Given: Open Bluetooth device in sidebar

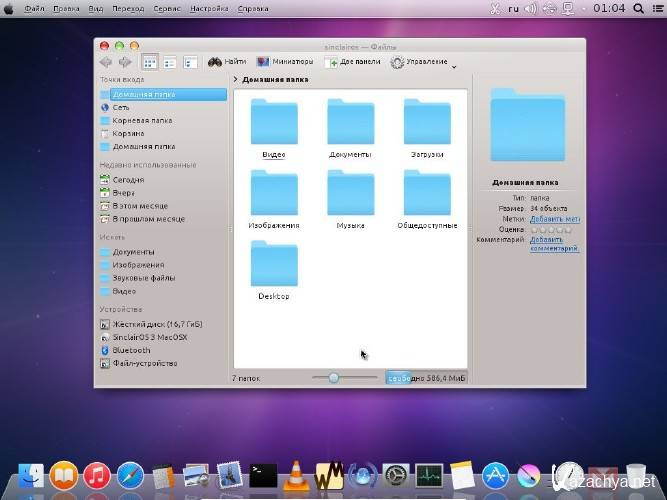Looking at the screenshot, I should 131,350.
